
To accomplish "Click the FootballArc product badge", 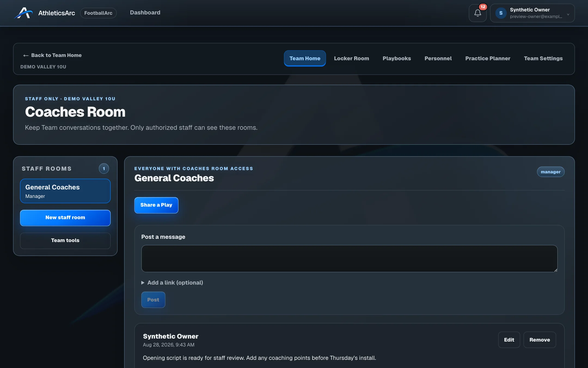I will pyautogui.click(x=98, y=13).
